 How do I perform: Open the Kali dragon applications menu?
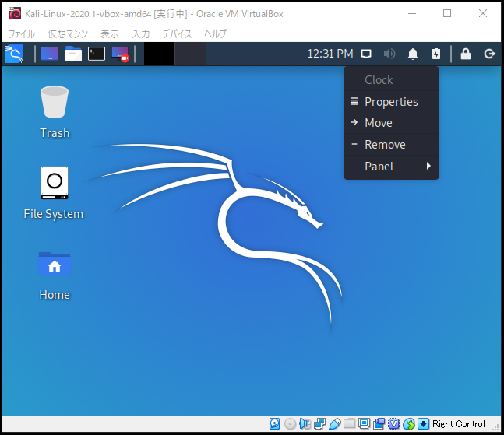(x=14, y=54)
